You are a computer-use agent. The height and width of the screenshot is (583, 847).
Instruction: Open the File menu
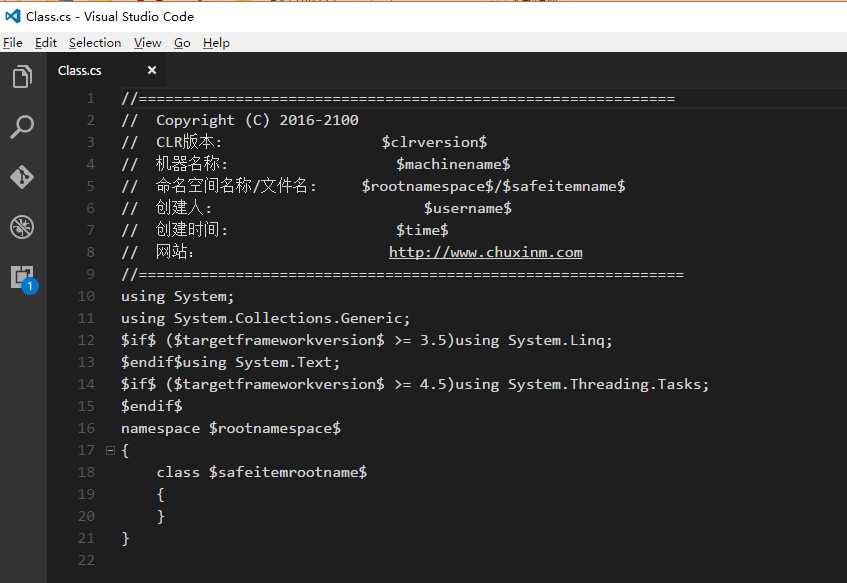(x=12, y=43)
